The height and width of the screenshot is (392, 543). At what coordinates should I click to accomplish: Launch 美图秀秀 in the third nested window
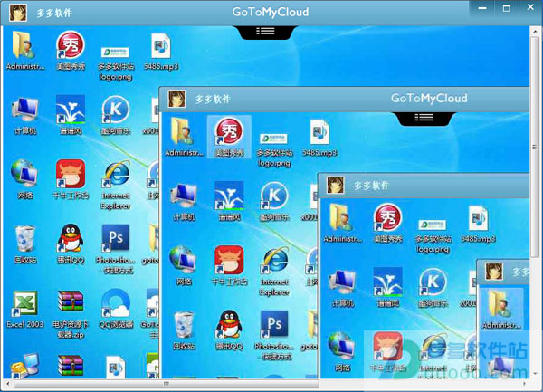388,224
